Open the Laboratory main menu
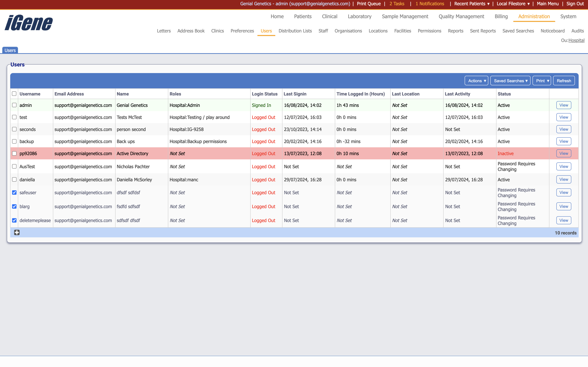 [x=359, y=16]
